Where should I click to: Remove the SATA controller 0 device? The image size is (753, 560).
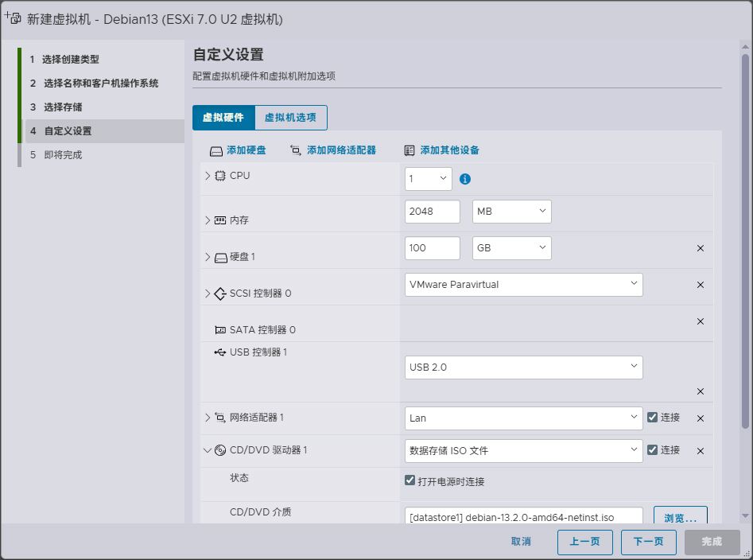click(x=701, y=321)
